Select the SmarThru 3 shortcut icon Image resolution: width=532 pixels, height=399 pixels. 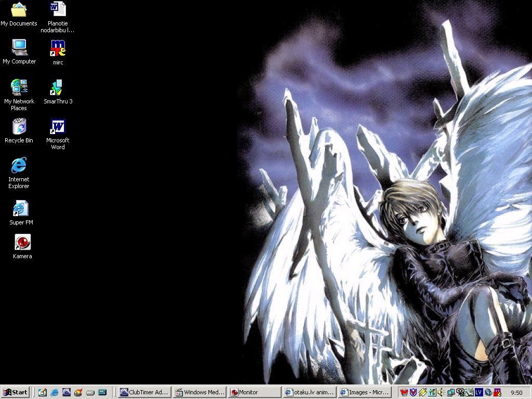pyautogui.click(x=58, y=87)
